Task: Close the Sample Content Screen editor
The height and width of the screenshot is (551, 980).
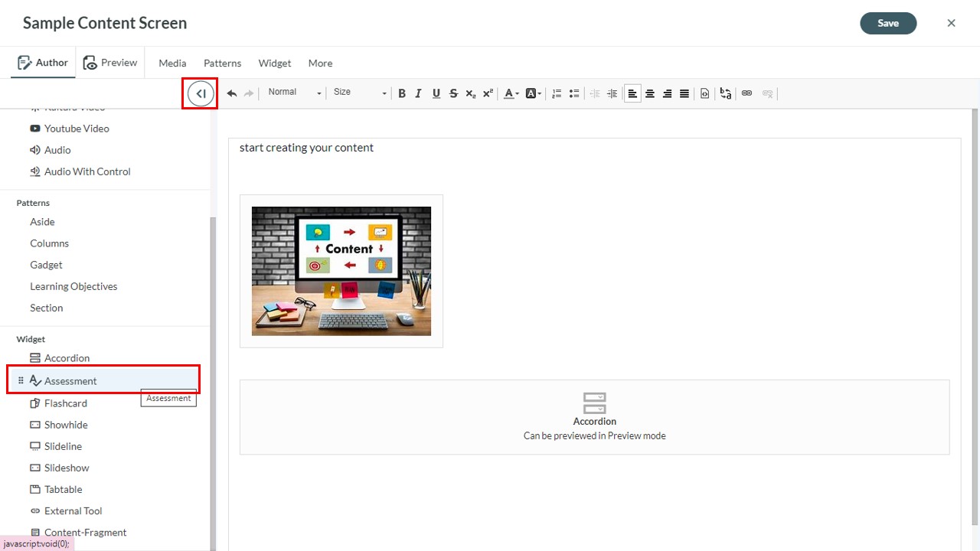Action: click(951, 23)
